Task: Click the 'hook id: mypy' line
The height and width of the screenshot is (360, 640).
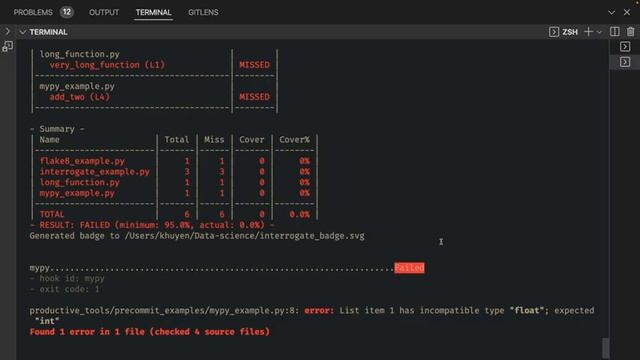Action: coord(67,279)
